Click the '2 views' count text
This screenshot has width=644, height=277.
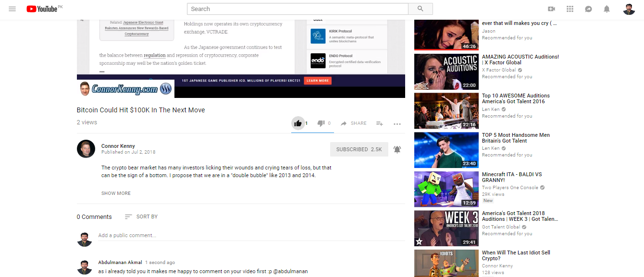pyautogui.click(x=87, y=122)
